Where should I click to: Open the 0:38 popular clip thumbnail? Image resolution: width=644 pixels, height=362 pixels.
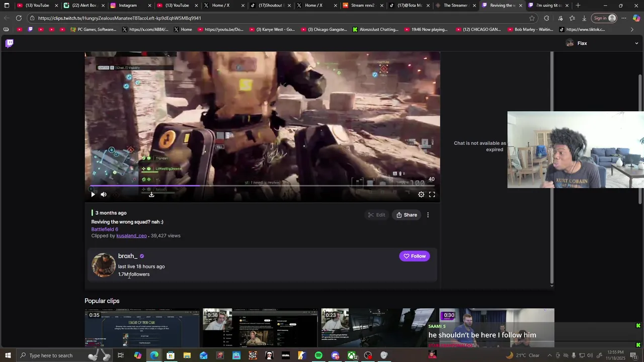point(261,328)
